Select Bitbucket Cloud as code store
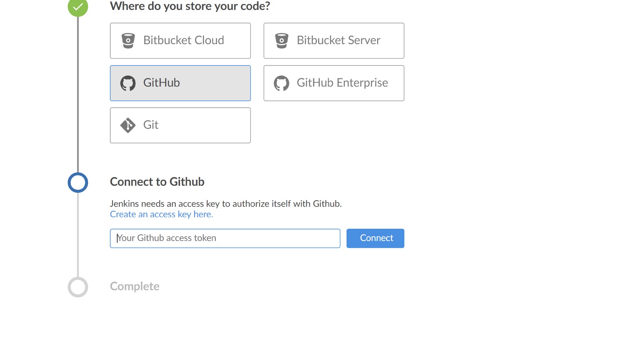644x364 pixels. (x=180, y=41)
